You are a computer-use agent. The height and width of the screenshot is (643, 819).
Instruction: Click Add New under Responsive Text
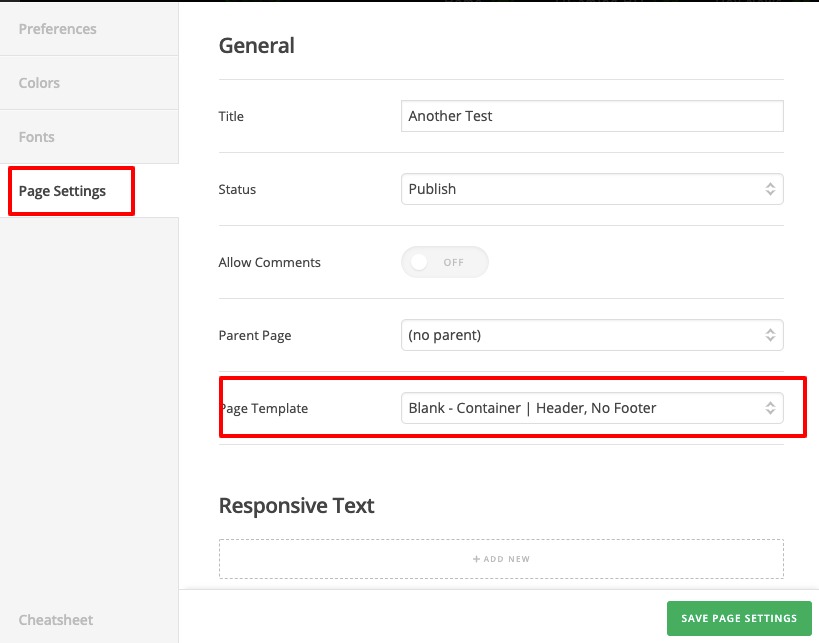(x=501, y=559)
